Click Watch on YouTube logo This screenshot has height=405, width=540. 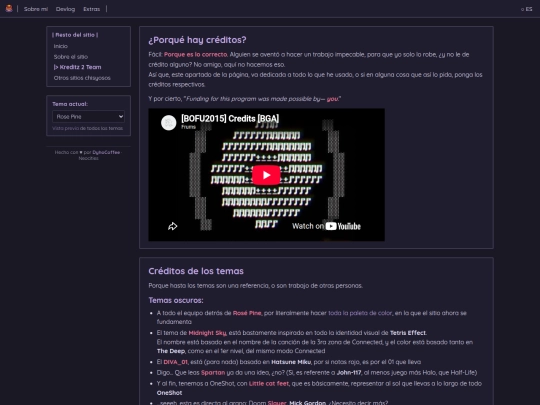(x=326, y=226)
